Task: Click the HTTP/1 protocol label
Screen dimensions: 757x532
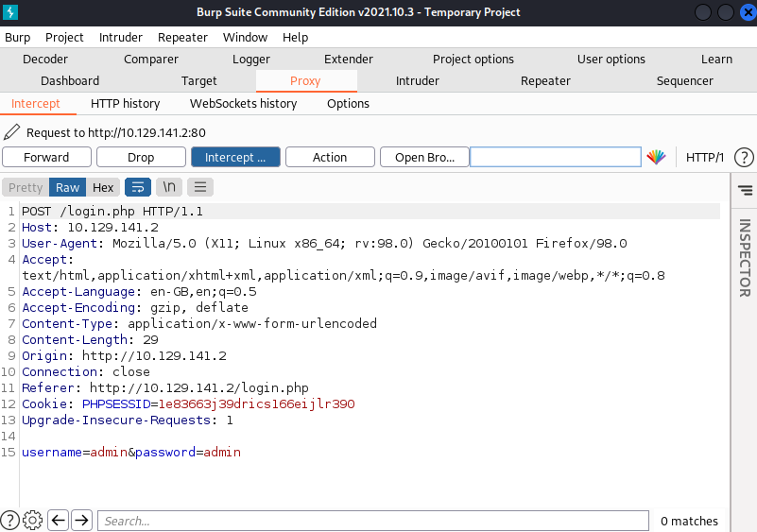Action: pos(705,158)
